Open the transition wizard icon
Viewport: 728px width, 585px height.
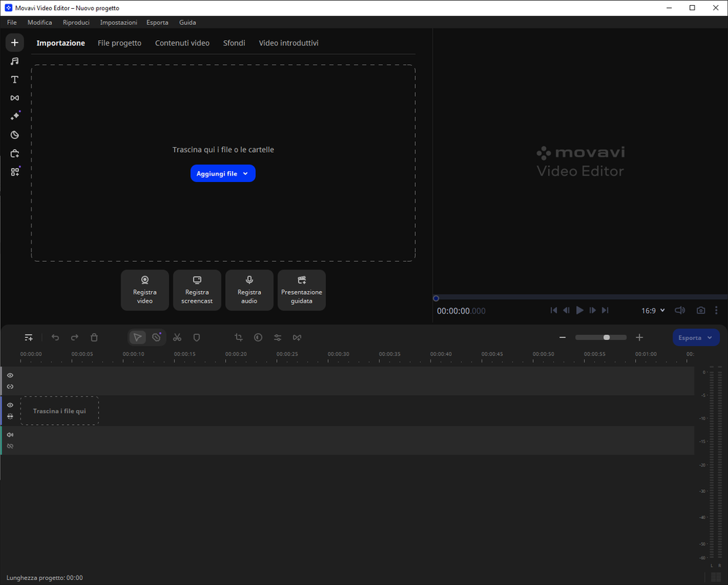point(297,337)
